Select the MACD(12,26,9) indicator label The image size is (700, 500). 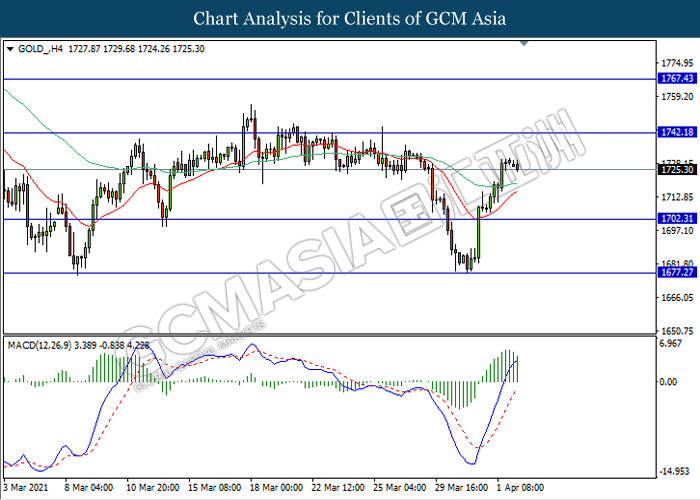(x=40, y=345)
